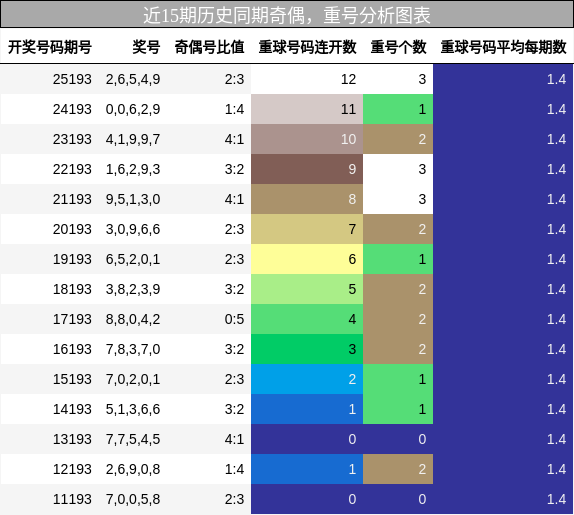The width and height of the screenshot is (574, 515).
Task: Click winning numbers 4,1,9,9,7
Action: coord(133,139)
